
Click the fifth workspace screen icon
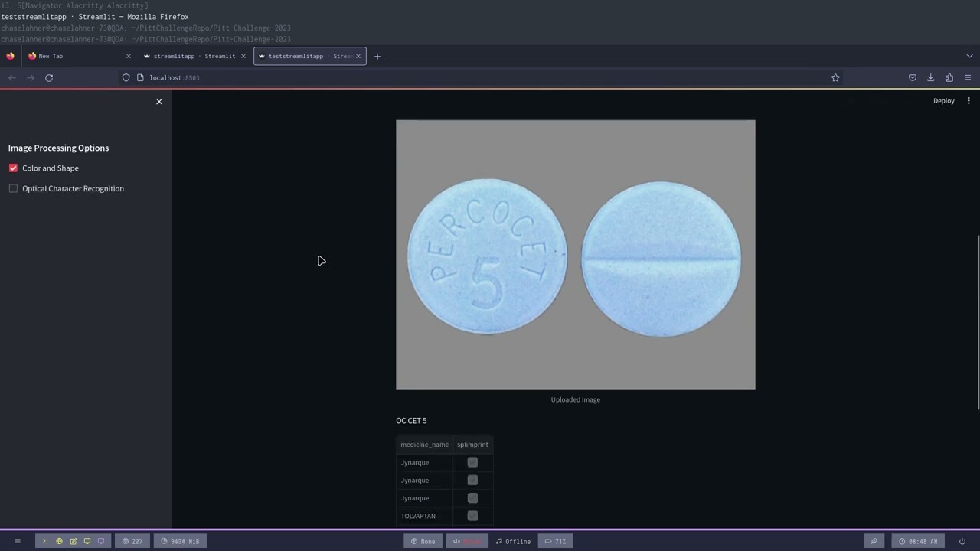click(100, 541)
